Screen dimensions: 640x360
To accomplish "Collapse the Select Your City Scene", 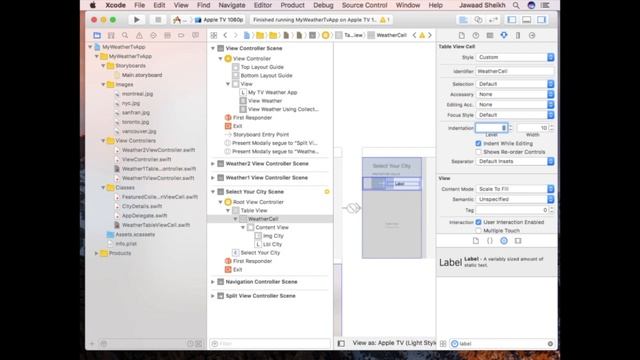I will (213, 192).
